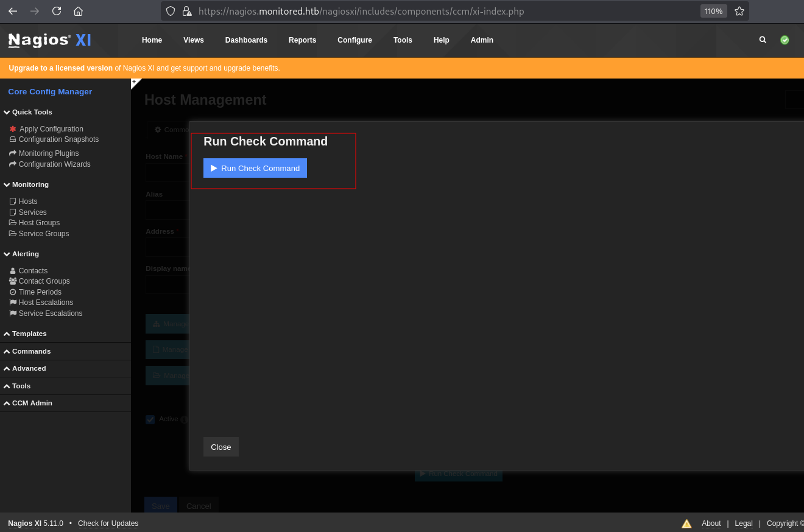
Task: Click the Configuration Wizards arrow icon
Action: (13, 164)
